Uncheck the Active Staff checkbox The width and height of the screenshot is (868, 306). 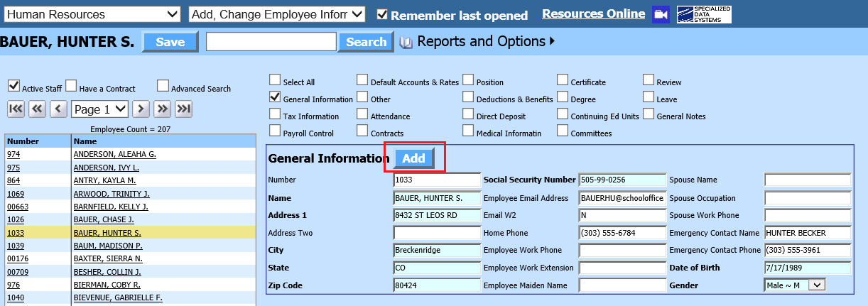coord(13,86)
